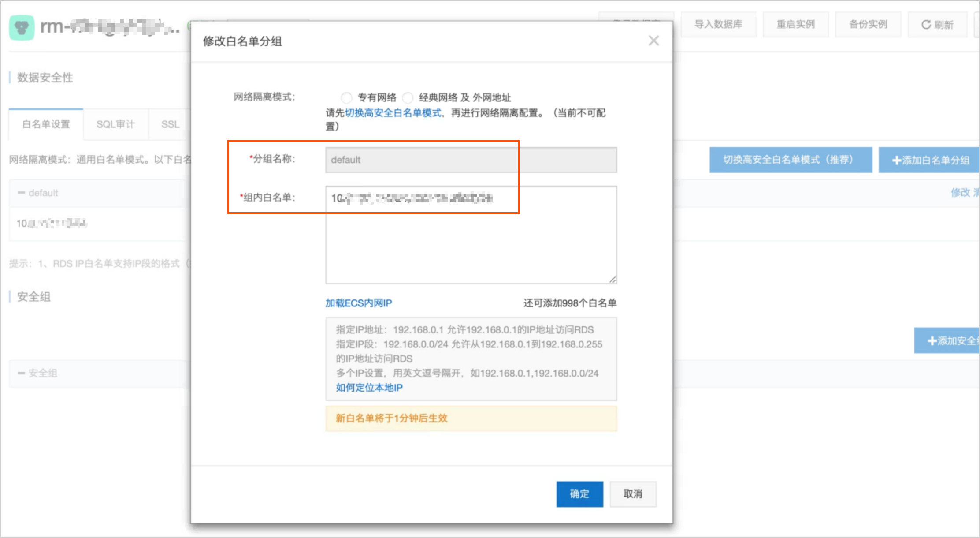Collapse the default whitelist group row
This screenshot has height=538, width=980.
21,193
